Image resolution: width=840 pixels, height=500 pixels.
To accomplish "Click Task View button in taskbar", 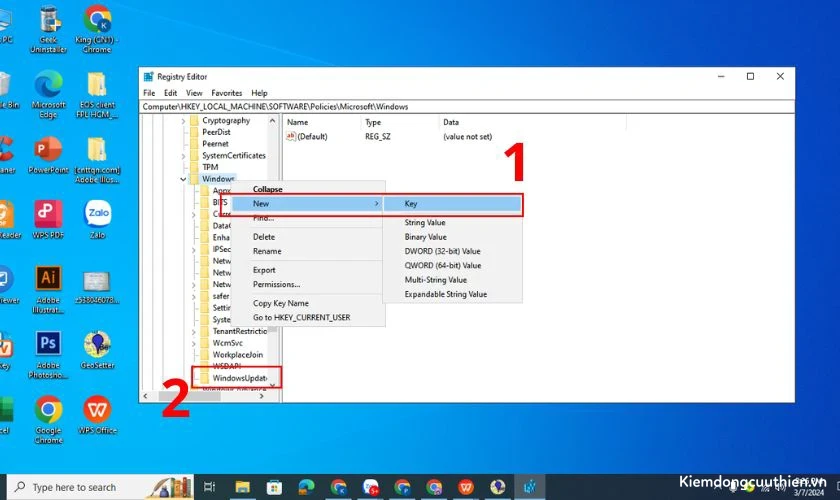I will [x=209, y=487].
